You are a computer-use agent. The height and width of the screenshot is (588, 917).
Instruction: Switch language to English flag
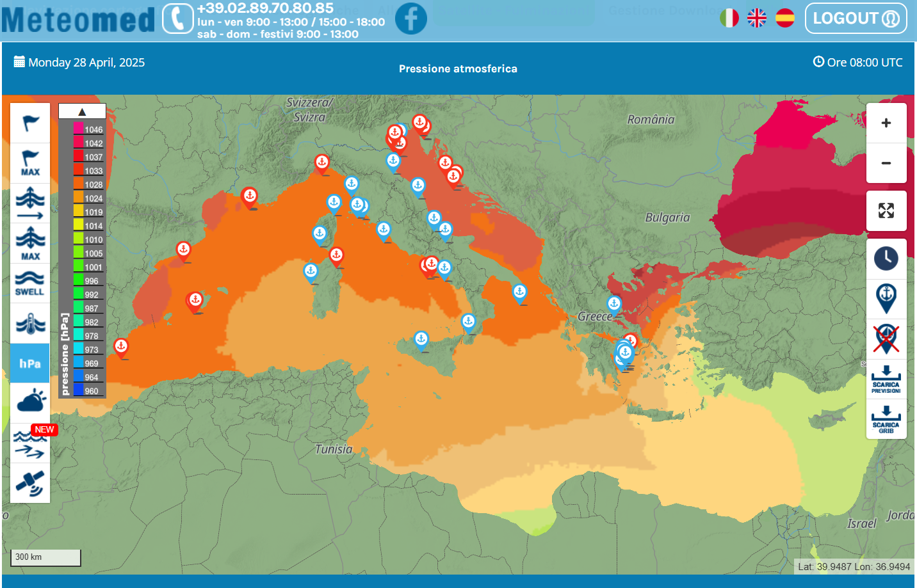point(757,18)
